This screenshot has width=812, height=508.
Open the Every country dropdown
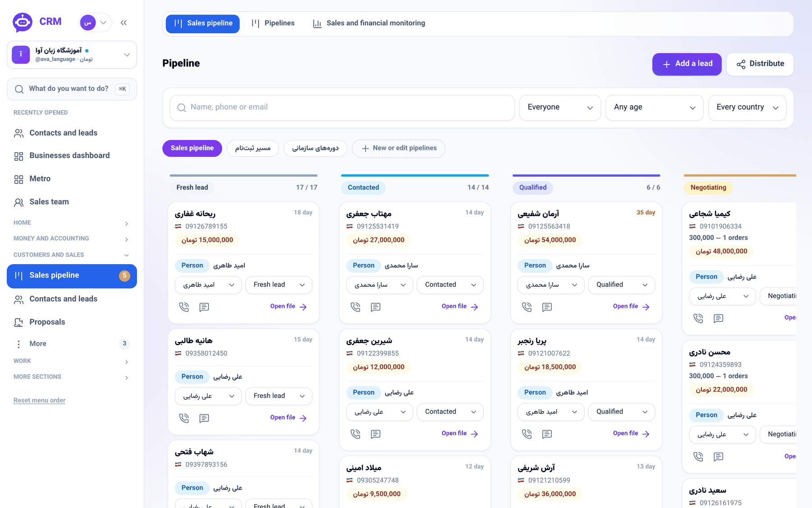click(x=747, y=107)
